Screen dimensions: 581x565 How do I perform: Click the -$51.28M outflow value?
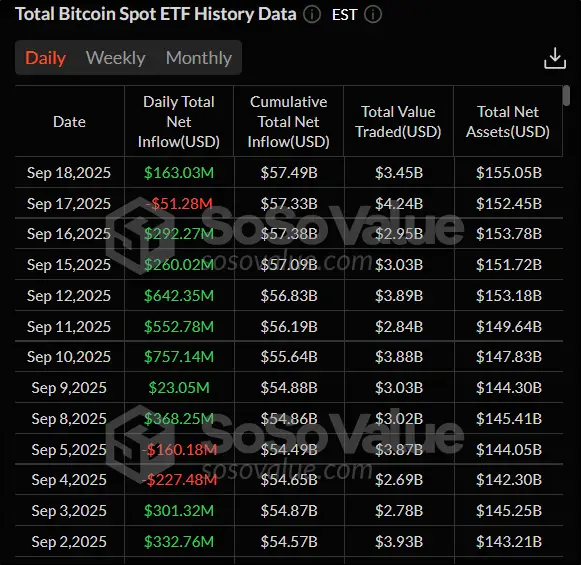pos(179,203)
